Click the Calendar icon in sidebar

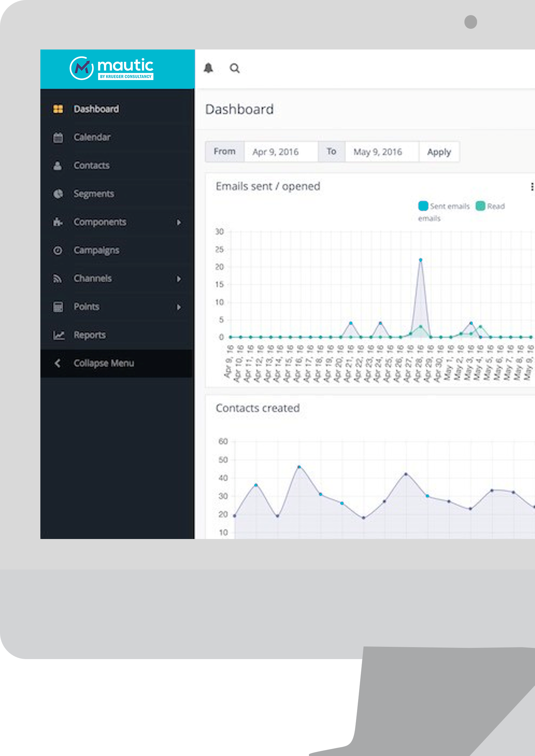[58, 138]
